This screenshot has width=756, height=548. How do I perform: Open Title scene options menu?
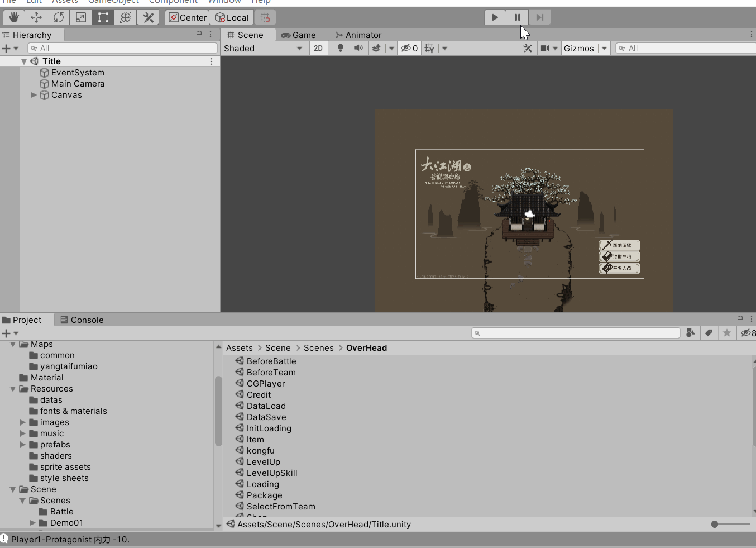tap(212, 61)
